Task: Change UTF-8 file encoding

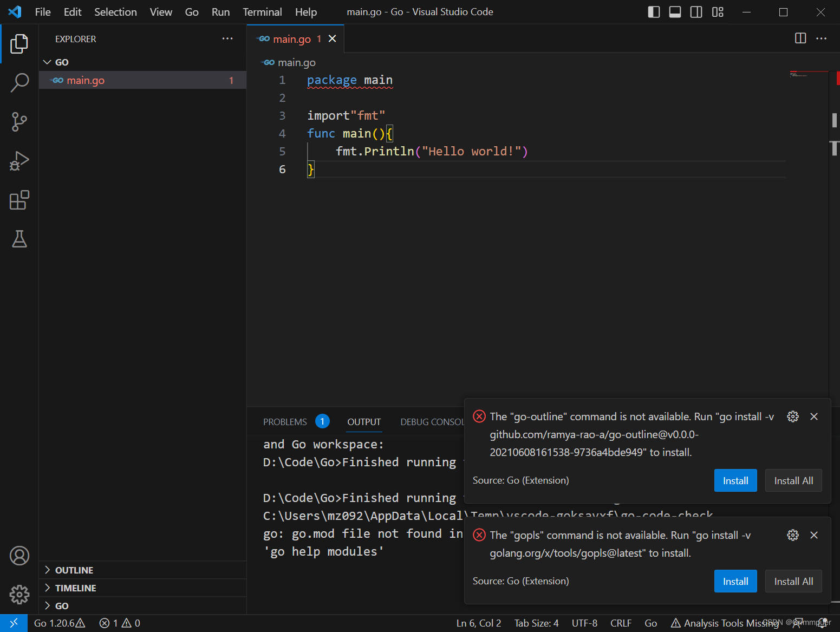Action: (x=584, y=623)
